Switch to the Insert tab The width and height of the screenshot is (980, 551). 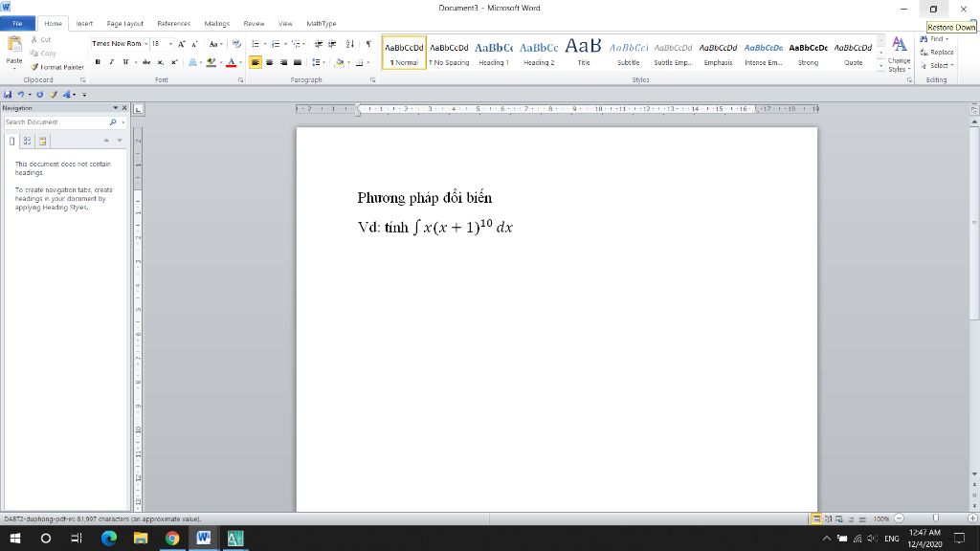coord(84,24)
